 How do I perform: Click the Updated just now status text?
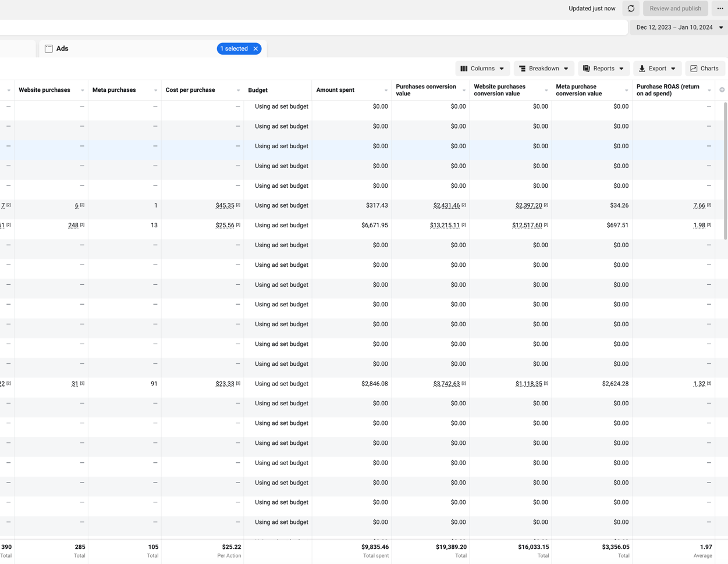point(592,9)
